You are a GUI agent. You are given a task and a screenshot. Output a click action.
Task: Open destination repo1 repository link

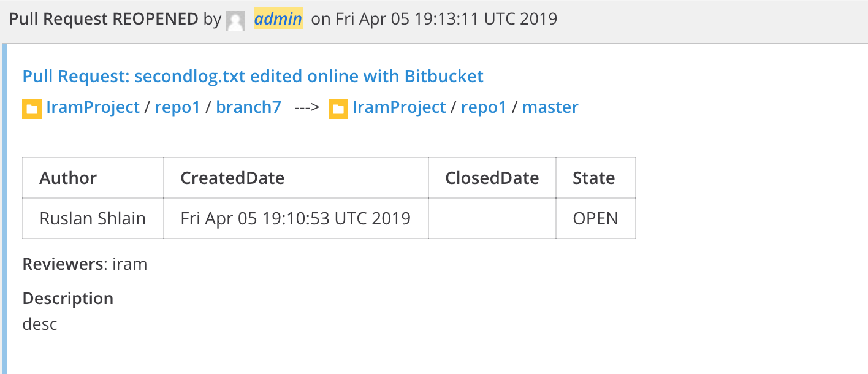[484, 107]
